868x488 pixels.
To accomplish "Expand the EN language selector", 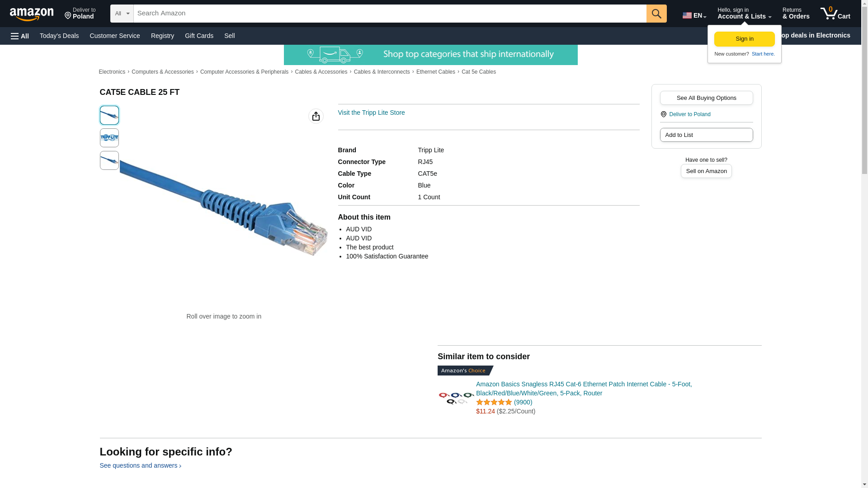I will click(694, 15).
